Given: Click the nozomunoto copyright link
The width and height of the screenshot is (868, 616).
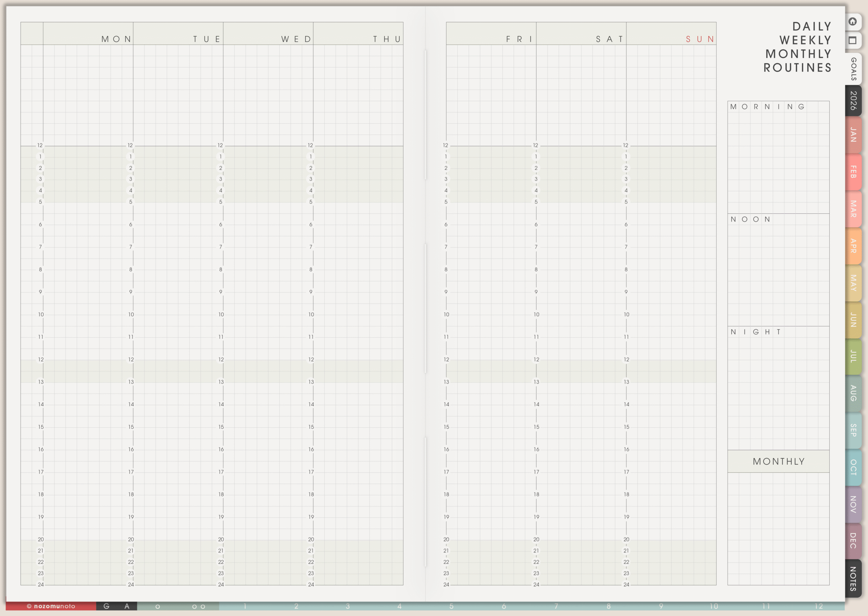Looking at the screenshot, I should click(x=51, y=606).
